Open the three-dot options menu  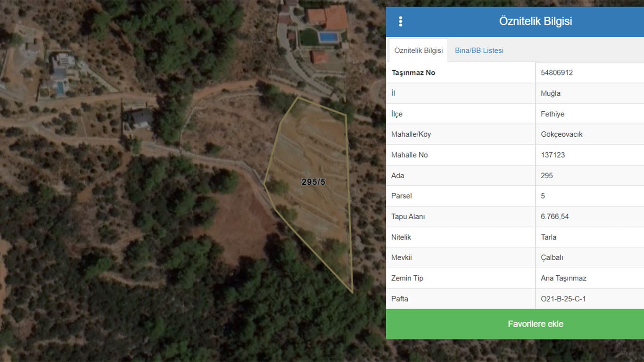(400, 22)
